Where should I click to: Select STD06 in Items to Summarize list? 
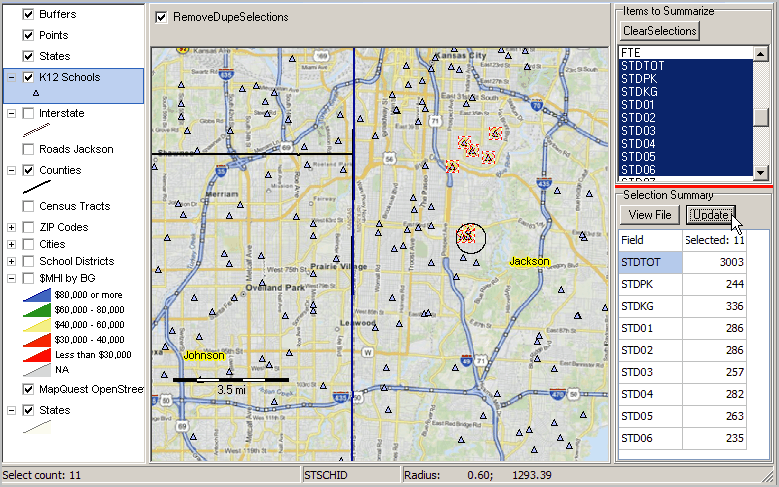[686, 169]
